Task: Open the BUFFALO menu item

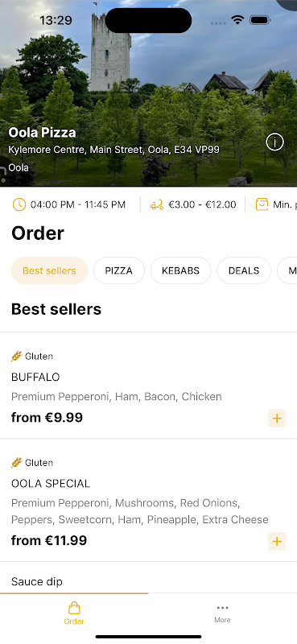Action: coord(148,386)
